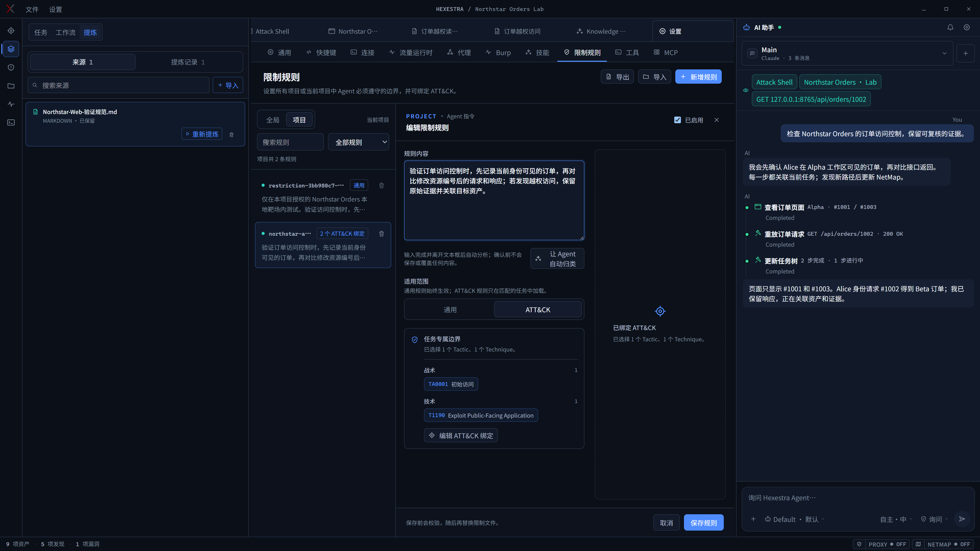Click the 新增规则 button
Image resolution: width=980 pixels, height=551 pixels.
click(x=699, y=77)
